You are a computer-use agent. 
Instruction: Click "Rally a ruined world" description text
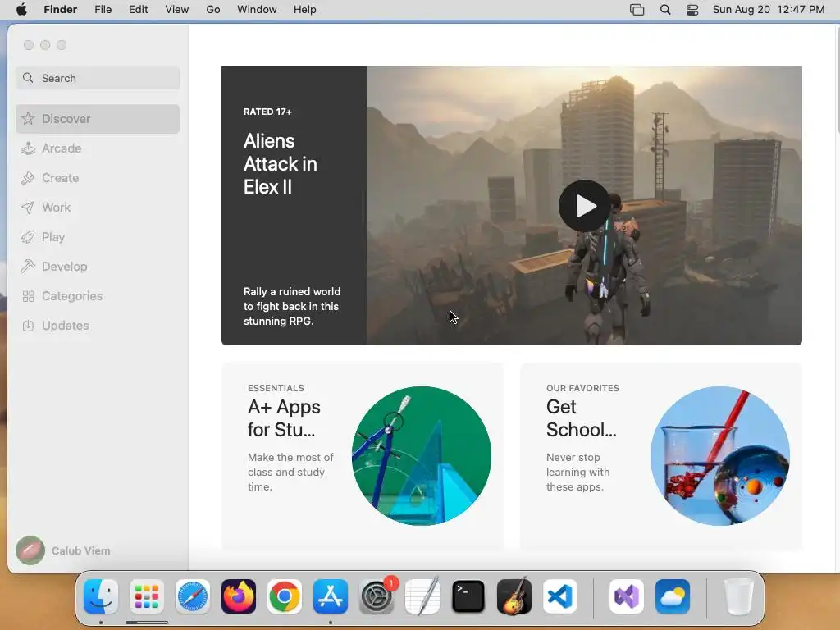click(x=292, y=307)
